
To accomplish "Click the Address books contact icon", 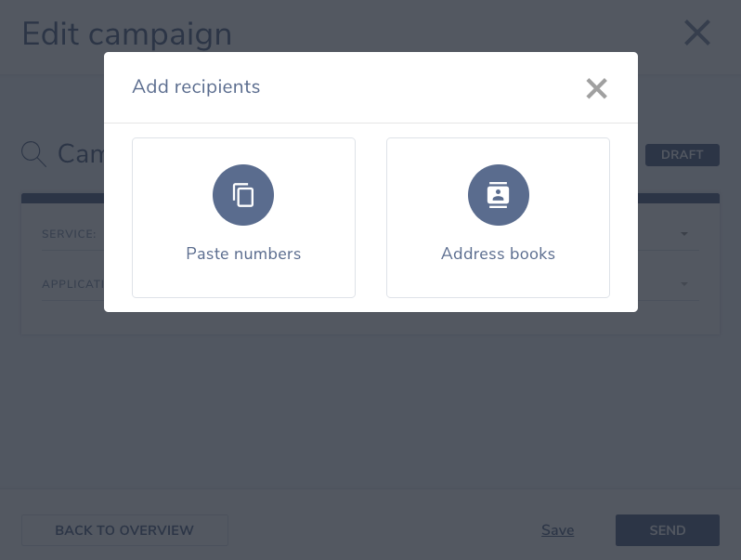I will [498, 195].
